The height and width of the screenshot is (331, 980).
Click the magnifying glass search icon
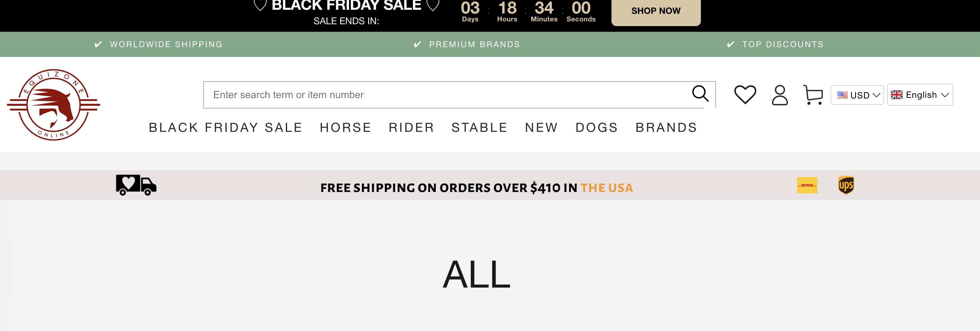click(700, 93)
